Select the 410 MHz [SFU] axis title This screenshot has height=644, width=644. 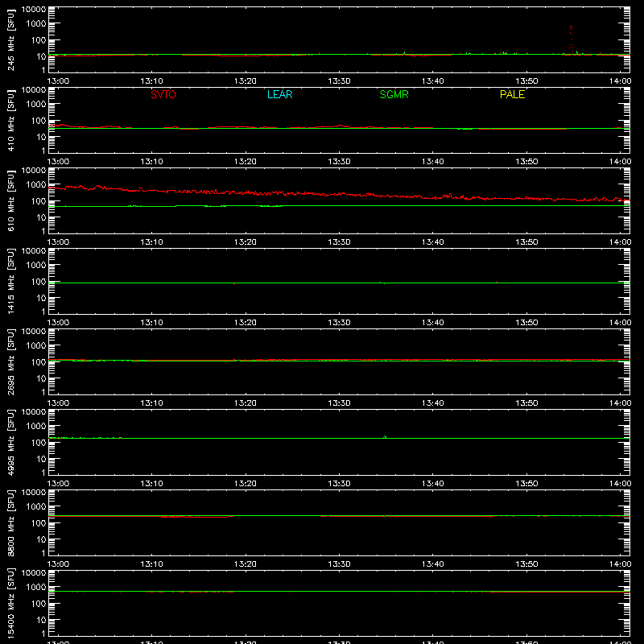[10, 120]
